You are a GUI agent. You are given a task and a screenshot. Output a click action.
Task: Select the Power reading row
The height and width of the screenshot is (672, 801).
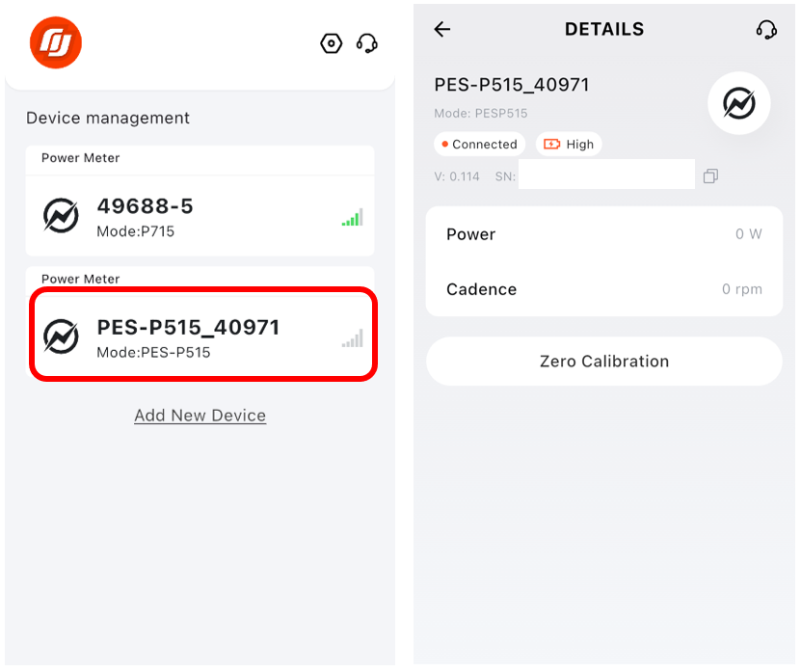pos(603,234)
